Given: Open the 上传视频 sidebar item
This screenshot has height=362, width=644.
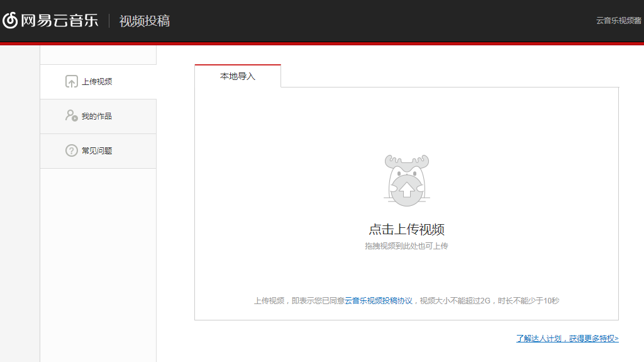Looking at the screenshot, I should pos(97,82).
